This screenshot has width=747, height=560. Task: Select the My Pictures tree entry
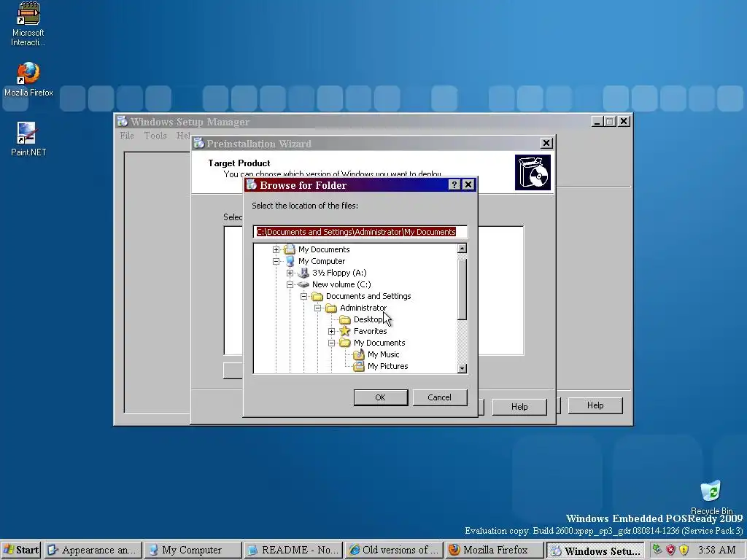pyautogui.click(x=388, y=366)
